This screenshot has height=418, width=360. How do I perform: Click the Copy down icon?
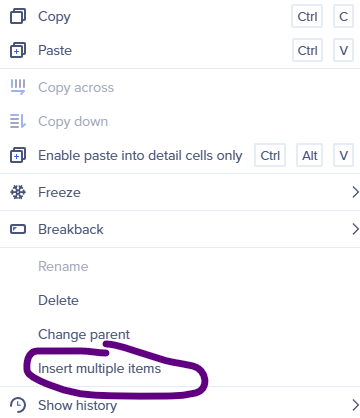(x=18, y=121)
